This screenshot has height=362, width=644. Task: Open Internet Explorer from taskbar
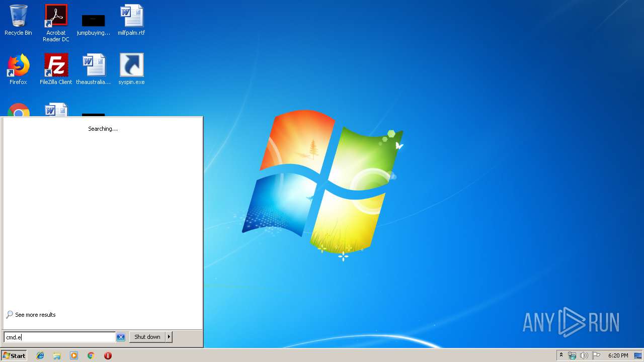coord(40,355)
